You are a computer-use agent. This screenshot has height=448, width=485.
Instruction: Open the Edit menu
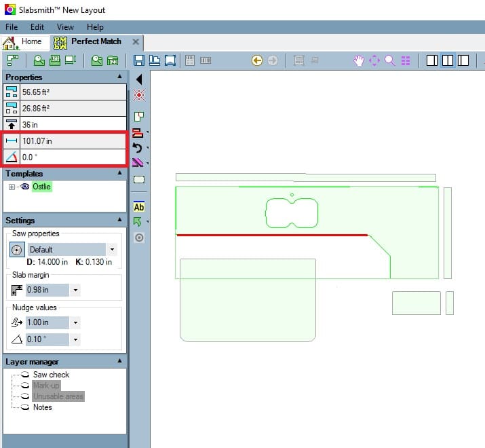[x=37, y=27]
